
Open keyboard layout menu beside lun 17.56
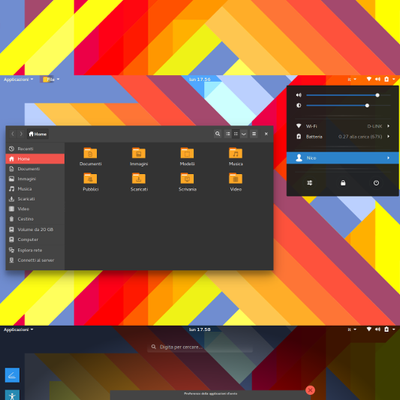pos(352,79)
